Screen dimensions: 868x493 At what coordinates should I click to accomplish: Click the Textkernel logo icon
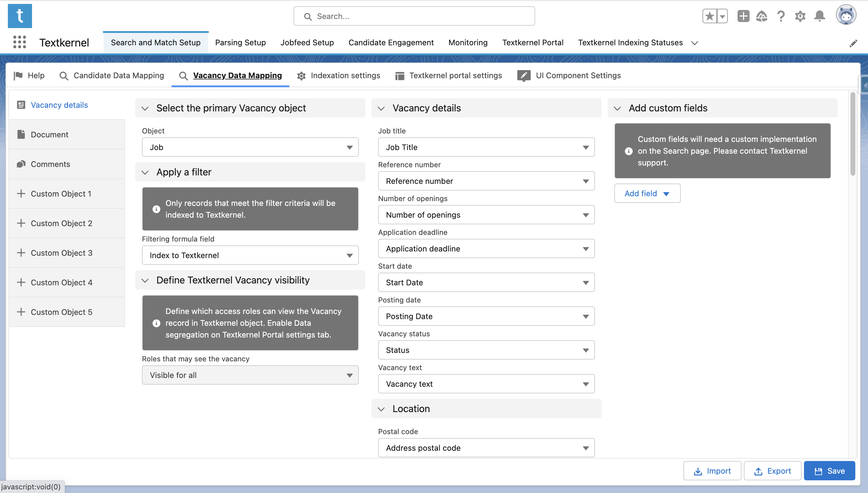pos(20,16)
